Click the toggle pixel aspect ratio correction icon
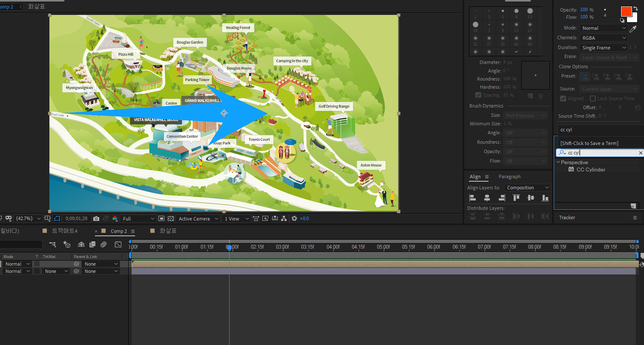The width and height of the screenshot is (644, 345). coord(256,218)
